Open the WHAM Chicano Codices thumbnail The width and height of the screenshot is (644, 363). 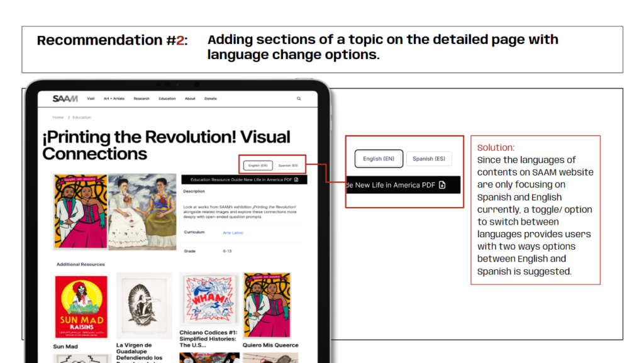(x=209, y=300)
